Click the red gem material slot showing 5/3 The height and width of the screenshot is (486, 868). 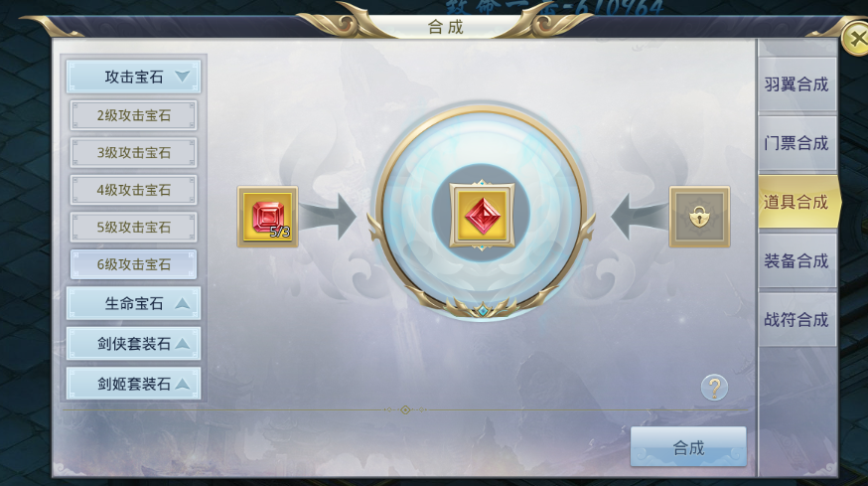pos(268,217)
